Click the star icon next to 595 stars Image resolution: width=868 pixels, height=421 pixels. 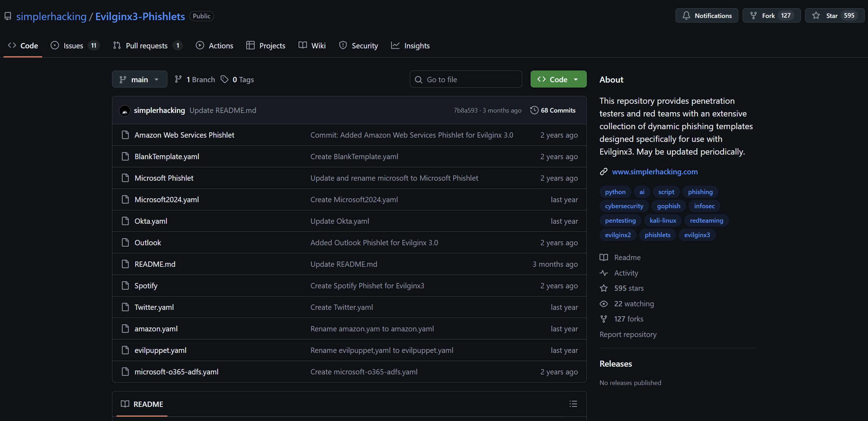(x=604, y=288)
